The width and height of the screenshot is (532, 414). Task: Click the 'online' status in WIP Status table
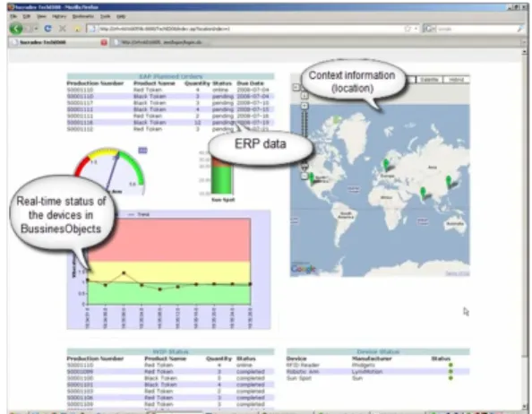[245, 365]
